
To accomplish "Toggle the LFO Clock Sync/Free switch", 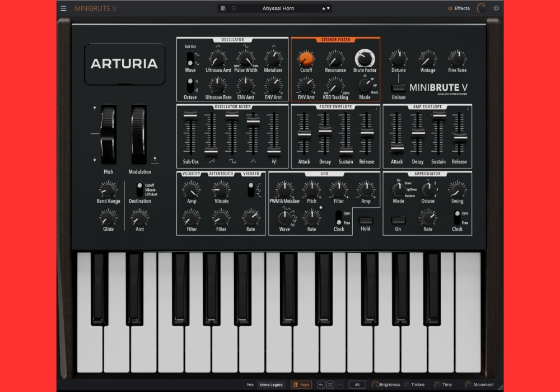I will [x=339, y=217].
